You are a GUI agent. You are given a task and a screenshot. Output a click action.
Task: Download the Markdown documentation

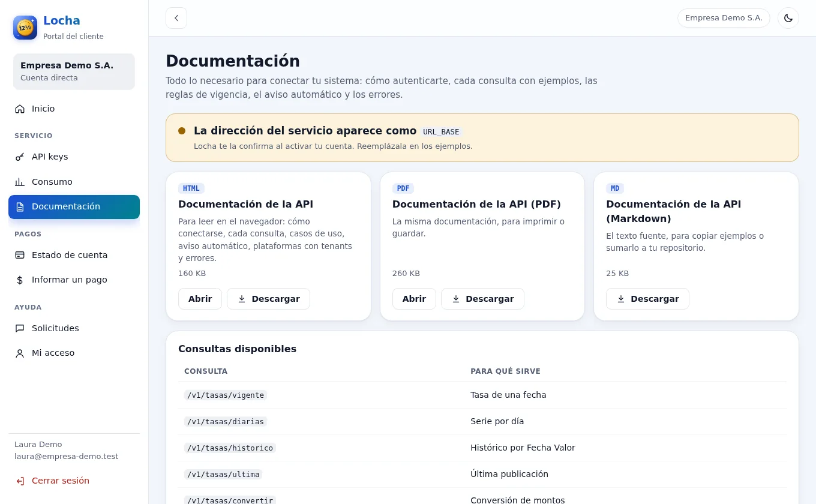(x=647, y=299)
